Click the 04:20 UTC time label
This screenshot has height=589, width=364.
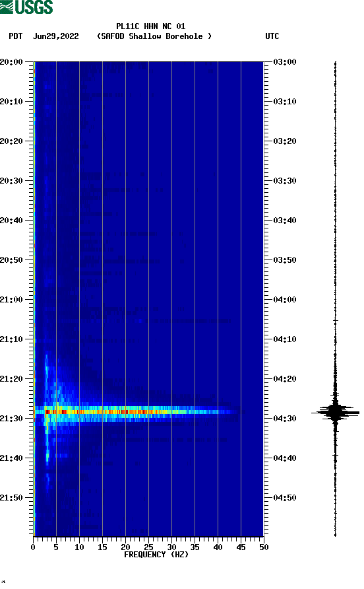point(285,378)
